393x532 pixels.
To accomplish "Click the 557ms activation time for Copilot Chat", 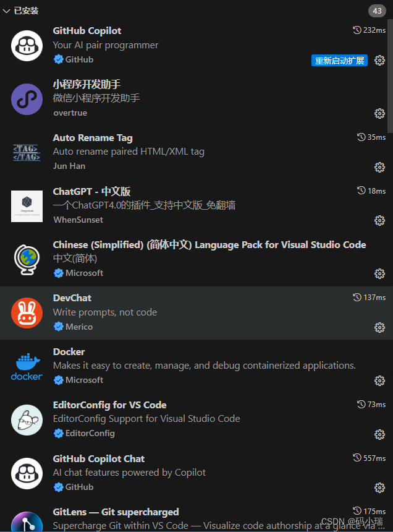I will (370, 458).
